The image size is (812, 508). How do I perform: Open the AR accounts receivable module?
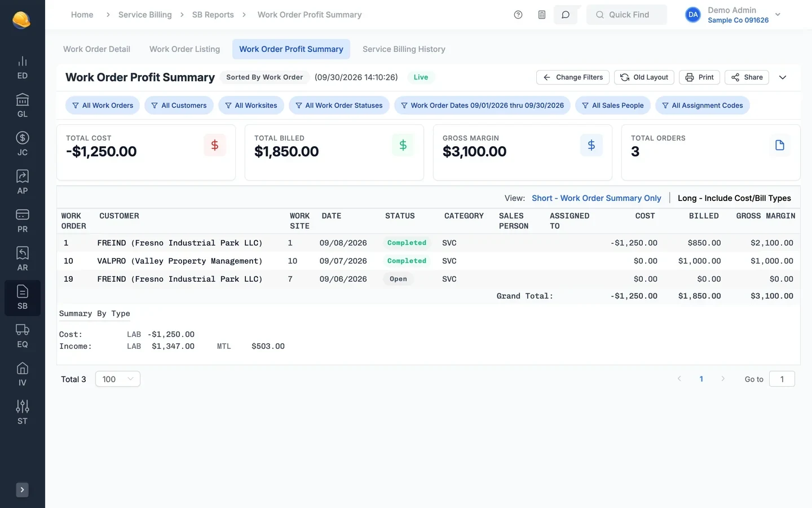coord(23,260)
